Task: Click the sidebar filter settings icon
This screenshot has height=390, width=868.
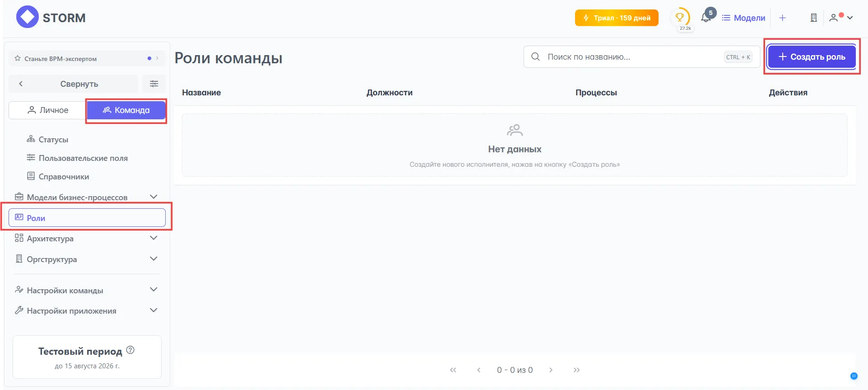Action: (154, 84)
